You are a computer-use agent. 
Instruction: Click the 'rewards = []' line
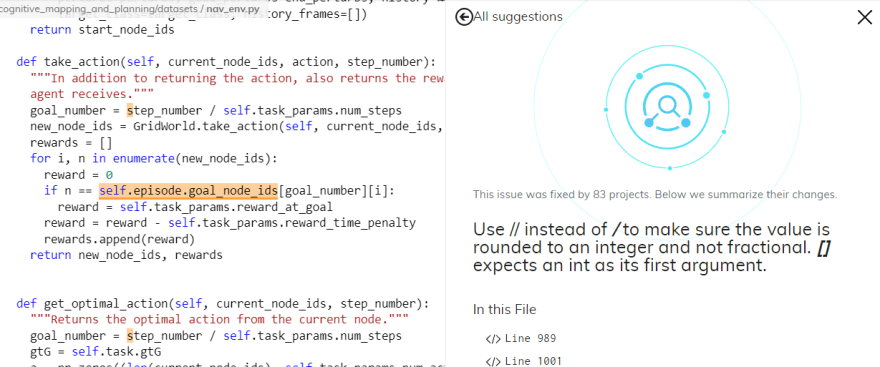point(71,143)
